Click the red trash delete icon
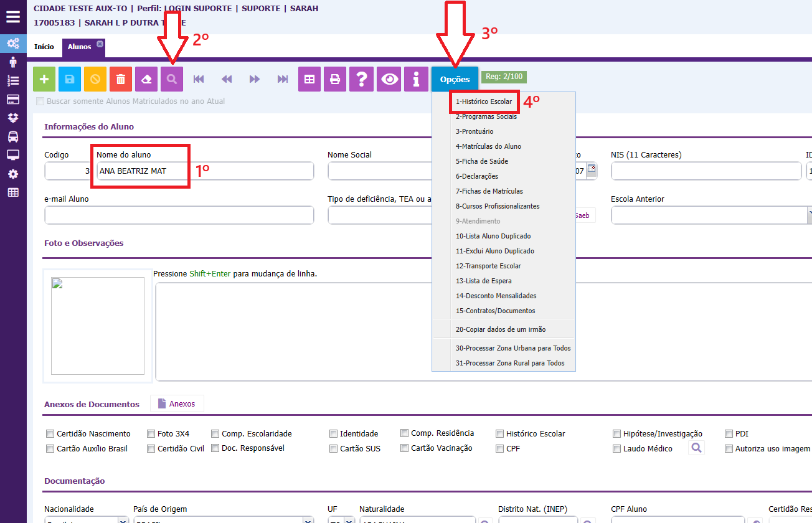Screen dimensions: 812x523 click(121, 79)
